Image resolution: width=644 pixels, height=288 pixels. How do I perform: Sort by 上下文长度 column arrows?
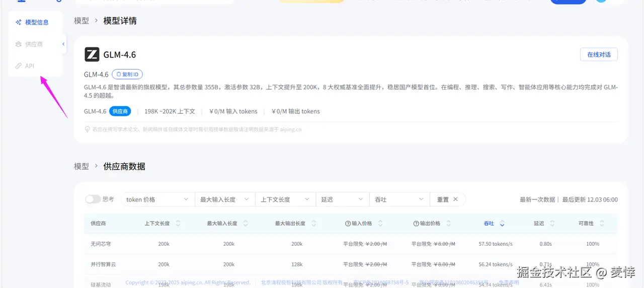[x=178, y=224]
